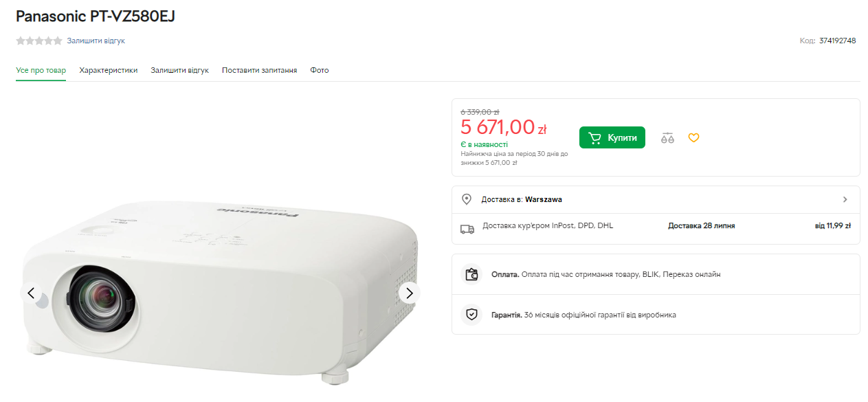Open the Характеристики tab
Viewport: 868px width, 402px height.
(109, 70)
